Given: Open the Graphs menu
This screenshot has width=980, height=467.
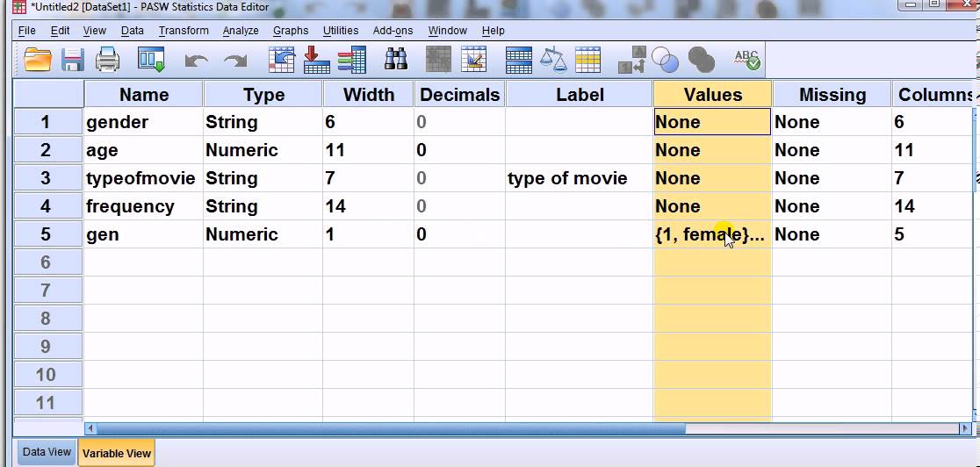Looking at the screenshot, I should [291, 31].
